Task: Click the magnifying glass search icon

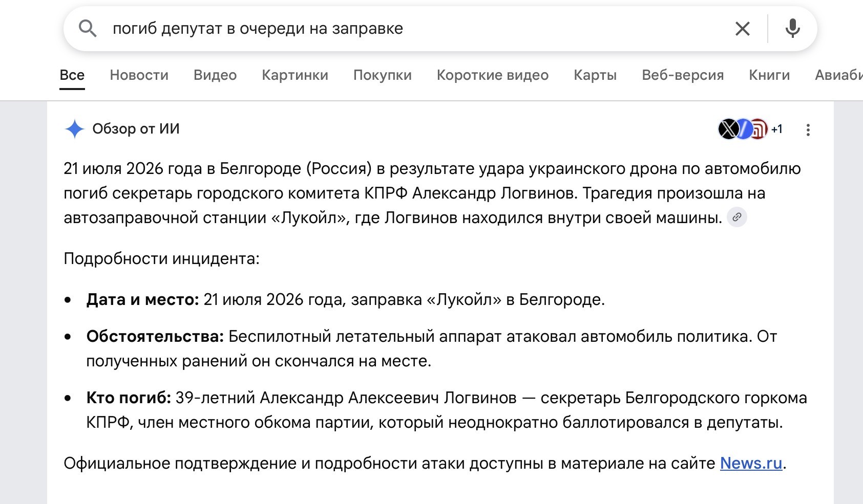Action: [88, 29]
